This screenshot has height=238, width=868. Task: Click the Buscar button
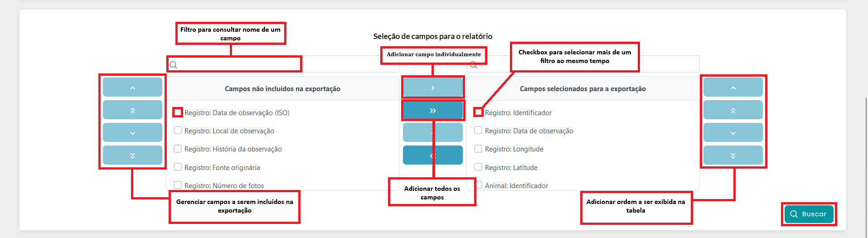[809, 214]
